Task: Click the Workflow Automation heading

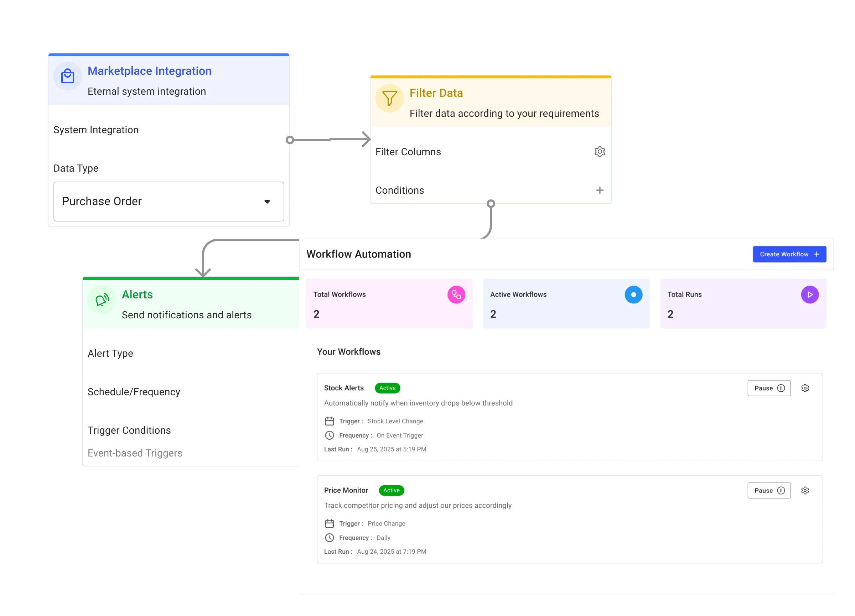Action: (358, 254)
